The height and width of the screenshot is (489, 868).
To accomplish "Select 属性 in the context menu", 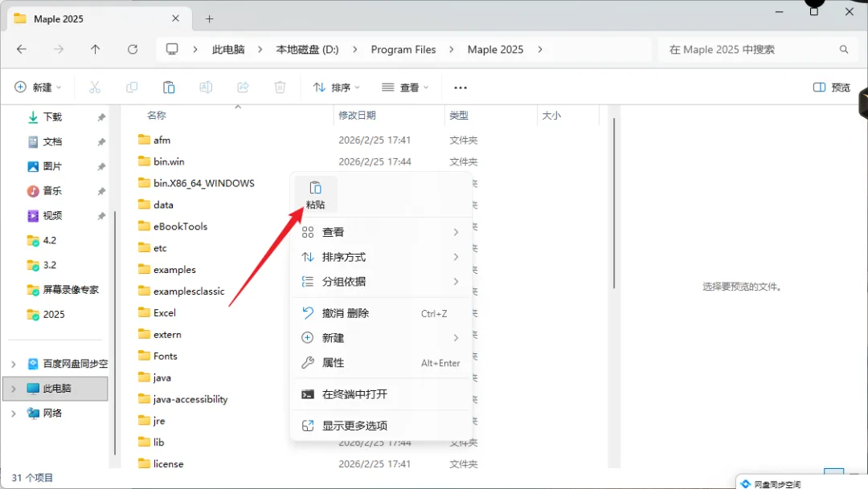I will point(381,363).
